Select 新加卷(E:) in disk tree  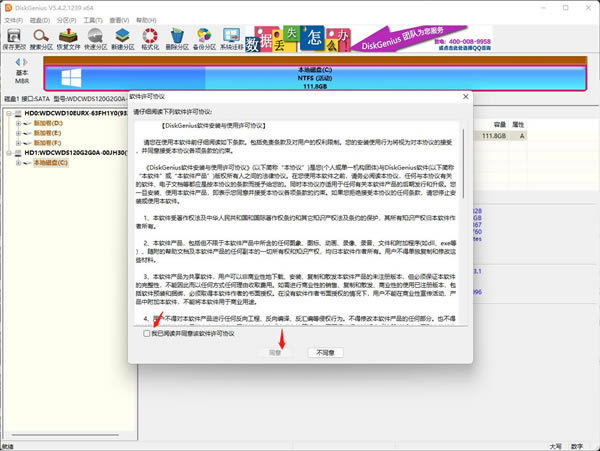tap(47, 133)
